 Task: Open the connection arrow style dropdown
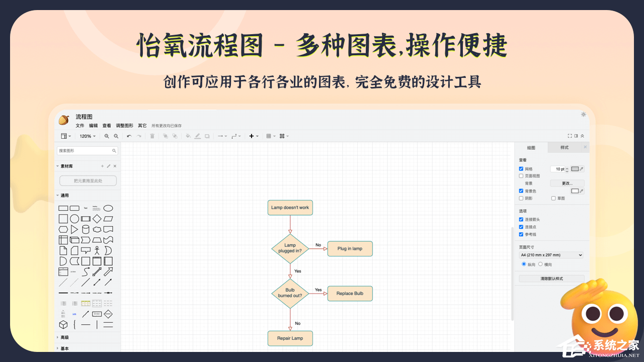[222, 136]
